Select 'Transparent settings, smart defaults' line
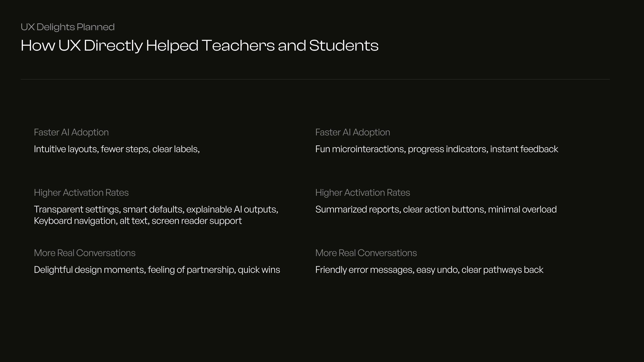 [156, 209]
